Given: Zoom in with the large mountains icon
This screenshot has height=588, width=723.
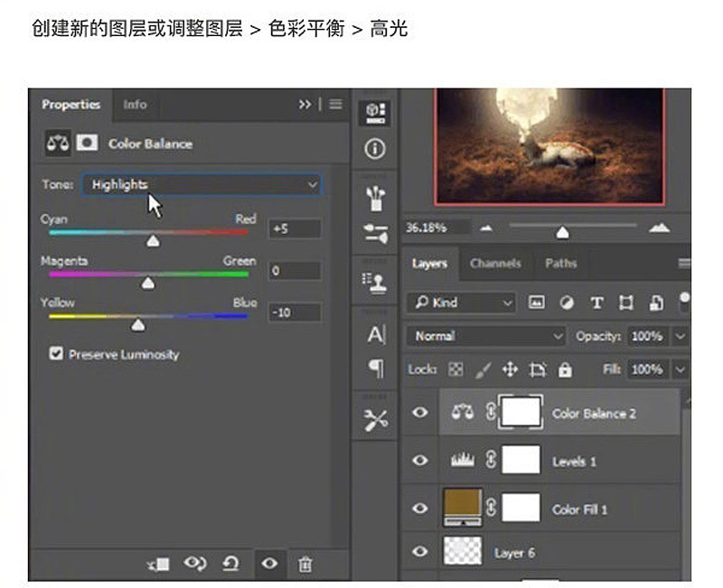Looking at the screenshot, I should coord(660,227).
